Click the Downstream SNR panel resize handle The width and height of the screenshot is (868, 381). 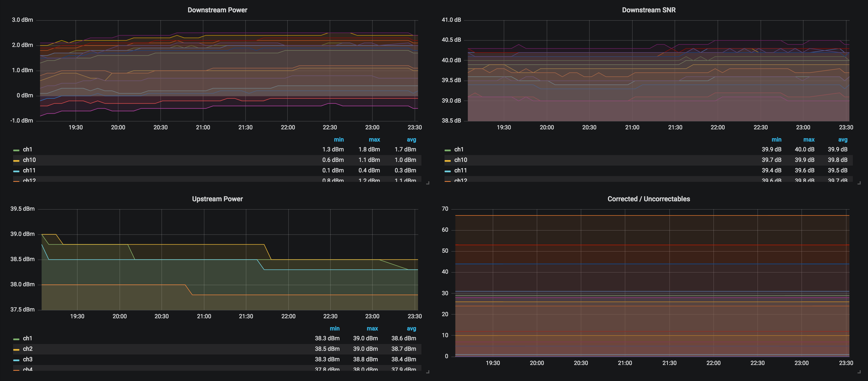tap(859, 183)
